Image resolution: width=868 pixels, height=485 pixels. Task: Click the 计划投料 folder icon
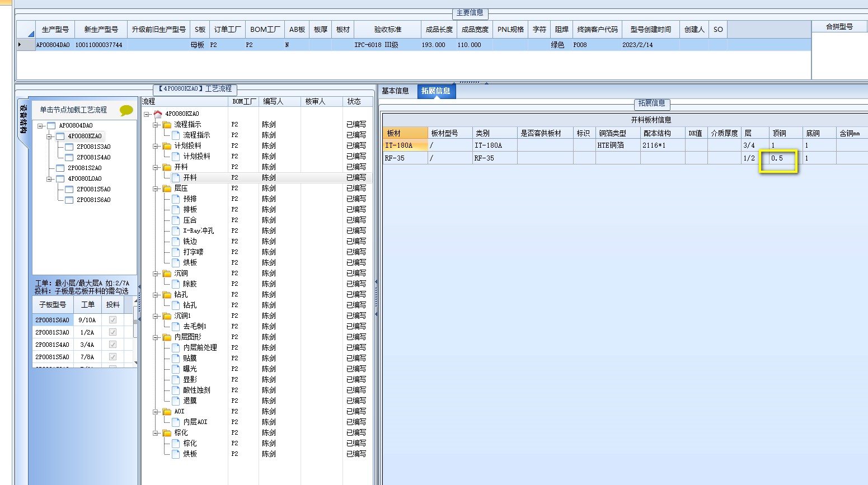(x=167, y=145)
